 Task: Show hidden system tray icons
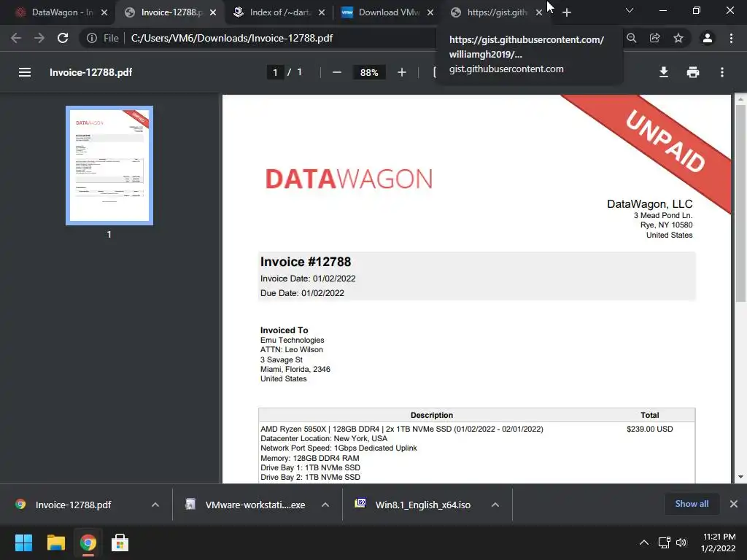click(643, 542)
